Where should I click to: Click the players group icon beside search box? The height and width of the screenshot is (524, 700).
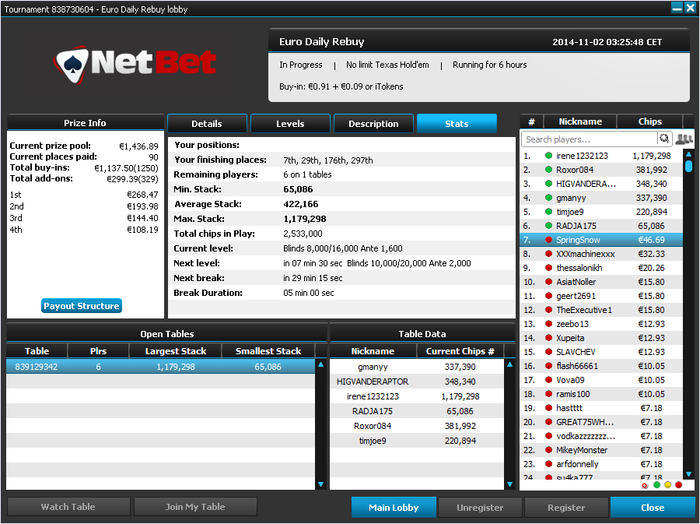click(x=684, y=139)
